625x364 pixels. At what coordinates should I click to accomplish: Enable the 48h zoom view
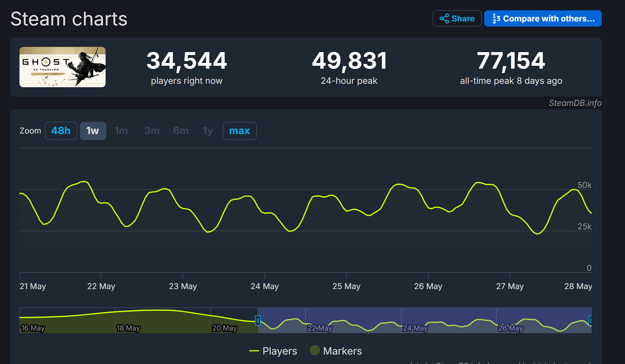point(61,130)
